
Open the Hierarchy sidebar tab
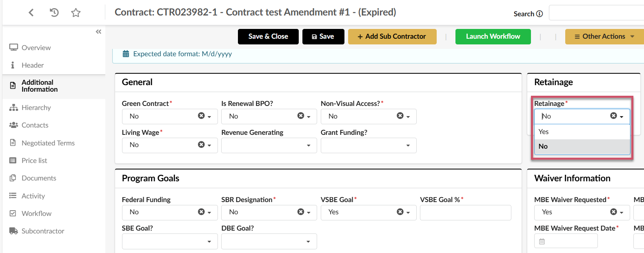click(36, 108)
